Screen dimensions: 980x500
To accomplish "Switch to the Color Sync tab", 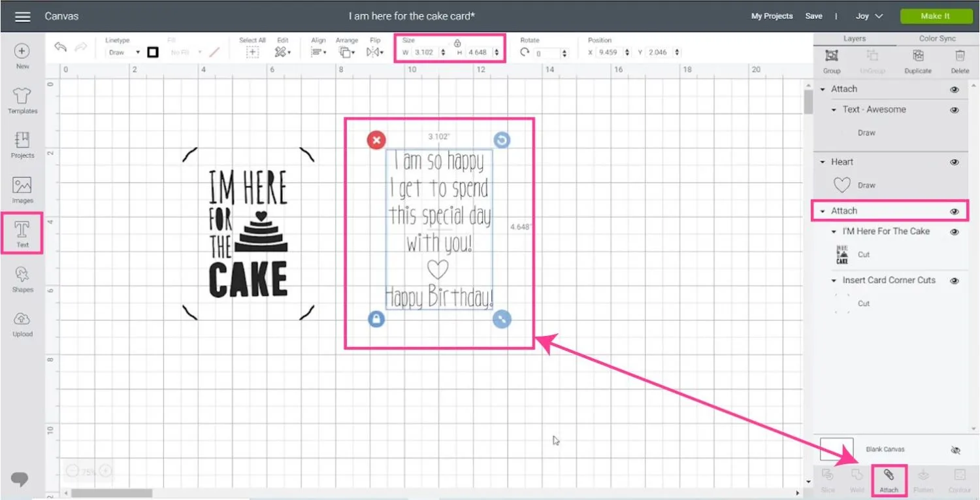I will (x=937, y=39).
